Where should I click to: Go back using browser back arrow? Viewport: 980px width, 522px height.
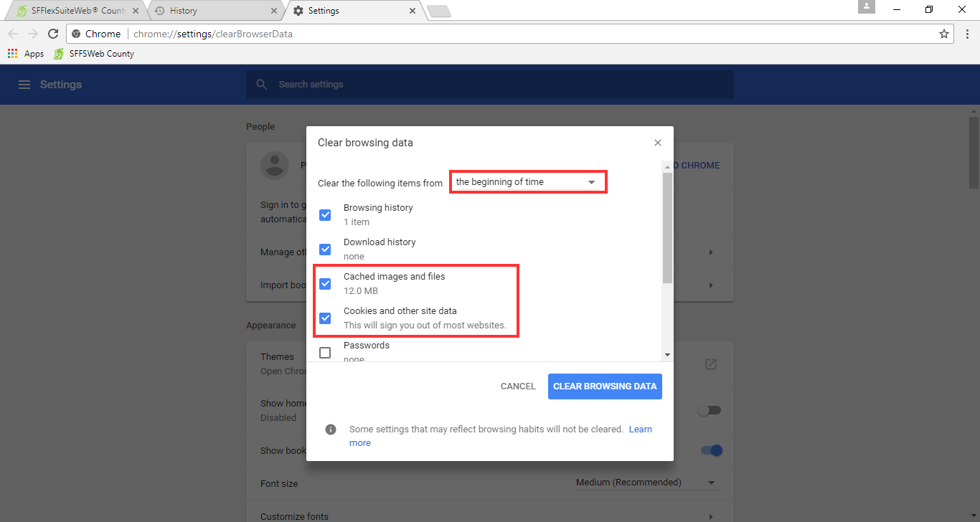(x=13, y=34)
